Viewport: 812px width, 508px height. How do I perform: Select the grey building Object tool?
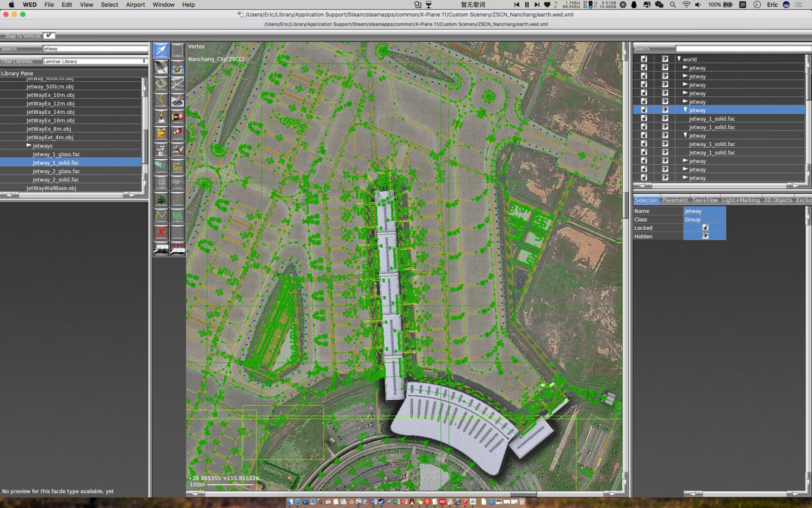tap(161, 183)
